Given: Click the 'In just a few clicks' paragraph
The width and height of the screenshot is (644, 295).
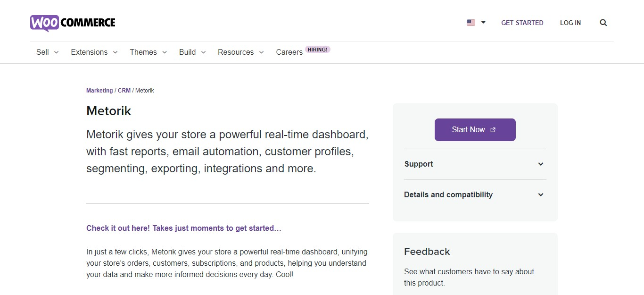Looking at the screenshot, I should tap(227, 263).
